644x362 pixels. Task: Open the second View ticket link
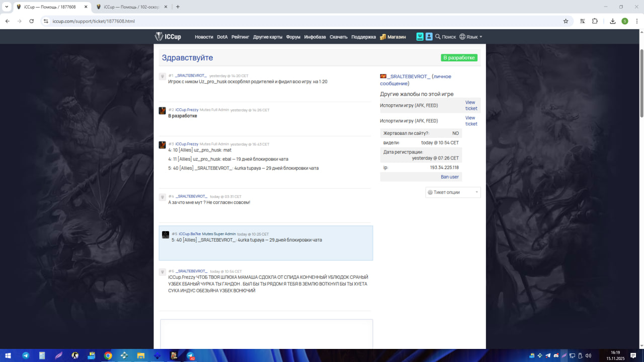471,121
